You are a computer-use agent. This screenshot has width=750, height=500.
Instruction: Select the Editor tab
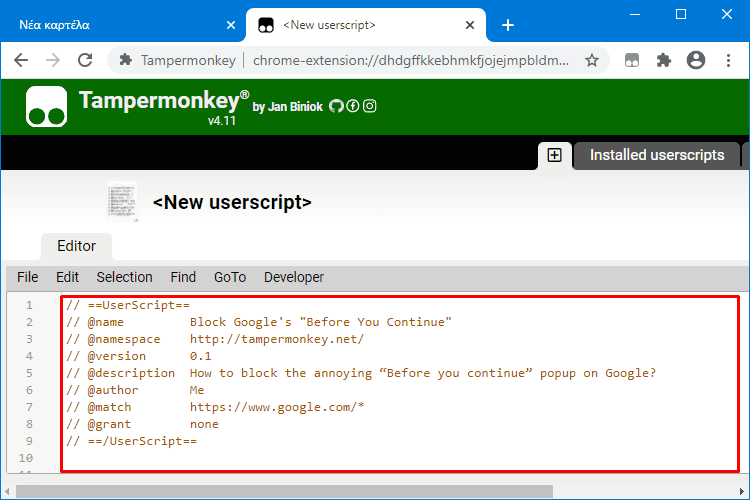(x=77, y=246)
